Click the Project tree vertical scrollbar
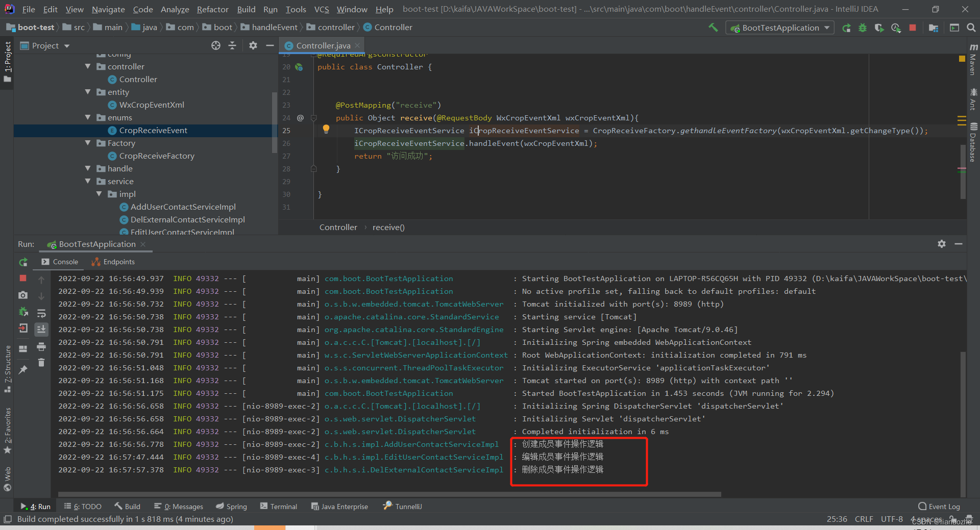 (x=275, y=122)
